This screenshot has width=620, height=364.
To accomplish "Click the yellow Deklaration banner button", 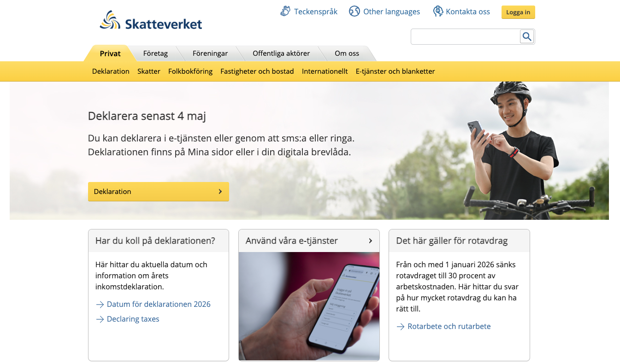I will pos(159,192).
